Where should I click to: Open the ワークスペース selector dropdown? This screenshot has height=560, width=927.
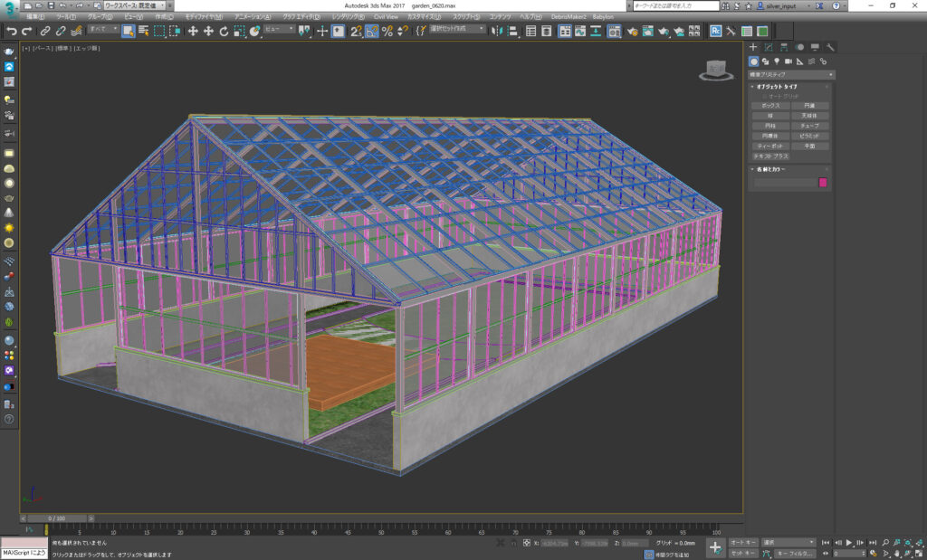[137, 5]
